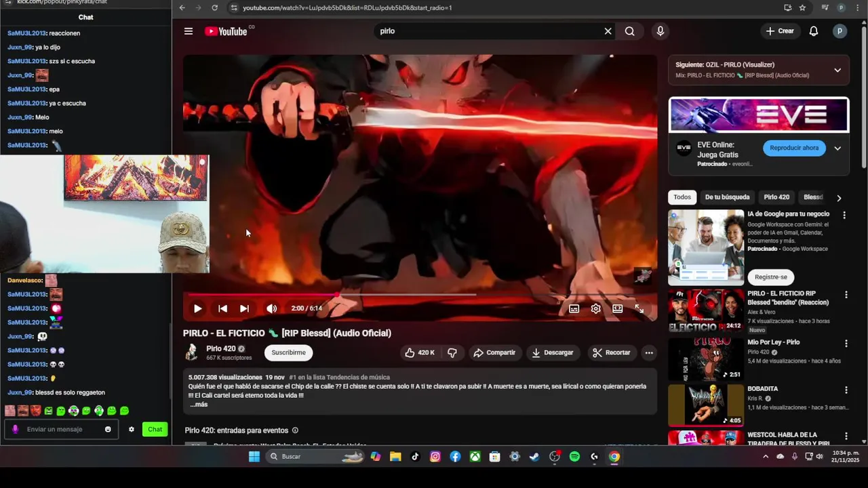Select the De tu búsqueda chip
Screen dimensions: 868x488
pyautogui.click(x=727, y=197)
